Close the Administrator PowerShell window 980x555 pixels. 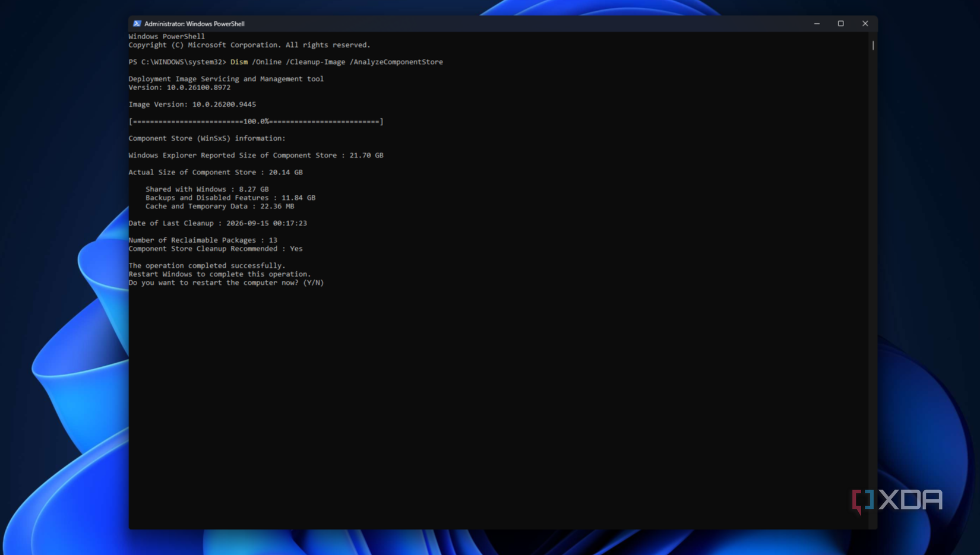click(x=865, y=24)
